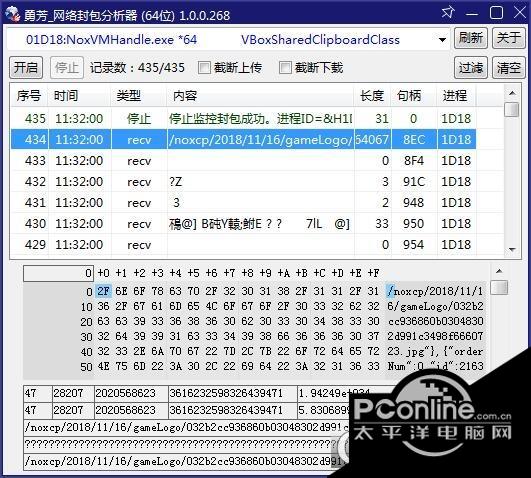Viewport: 531px width, 478px height.
Task: Click the 1.94249e+034 float value
Action: pyautogui.click(x=334, y=393)
